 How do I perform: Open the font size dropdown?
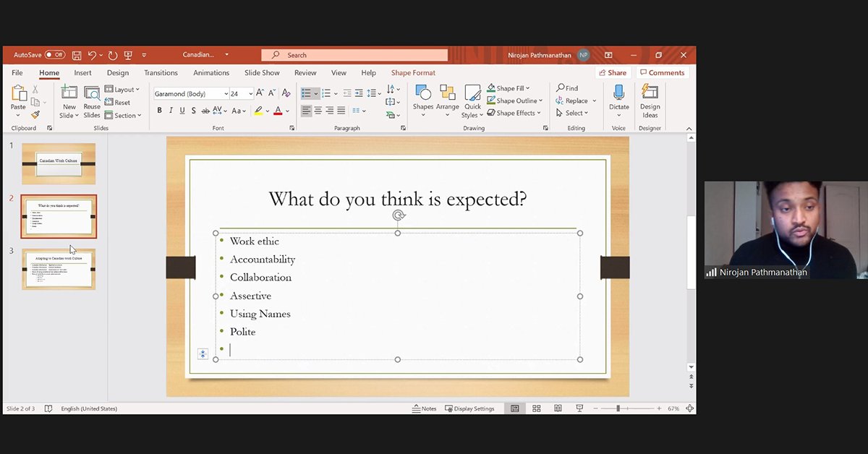tap(250, 93)
